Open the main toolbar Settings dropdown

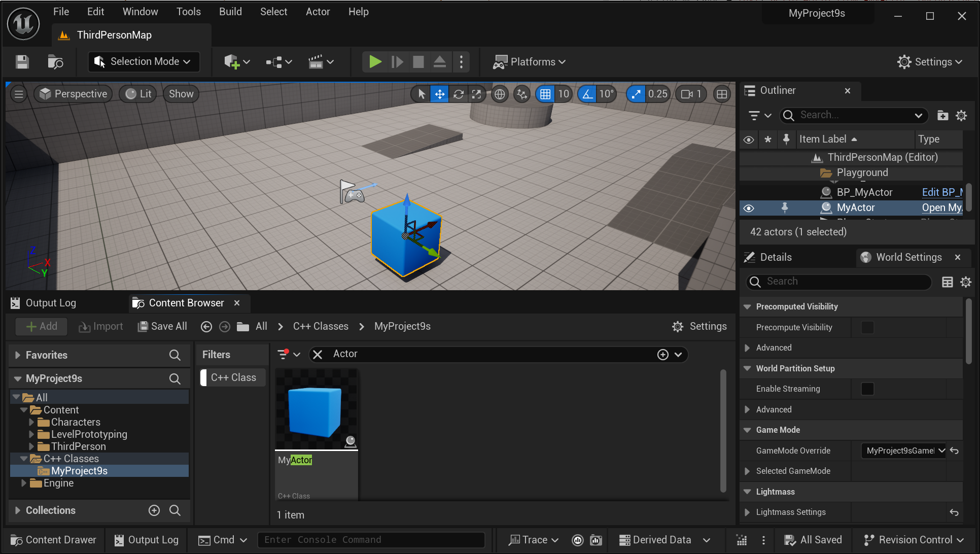pyautogui.click(x=930, y=62)
